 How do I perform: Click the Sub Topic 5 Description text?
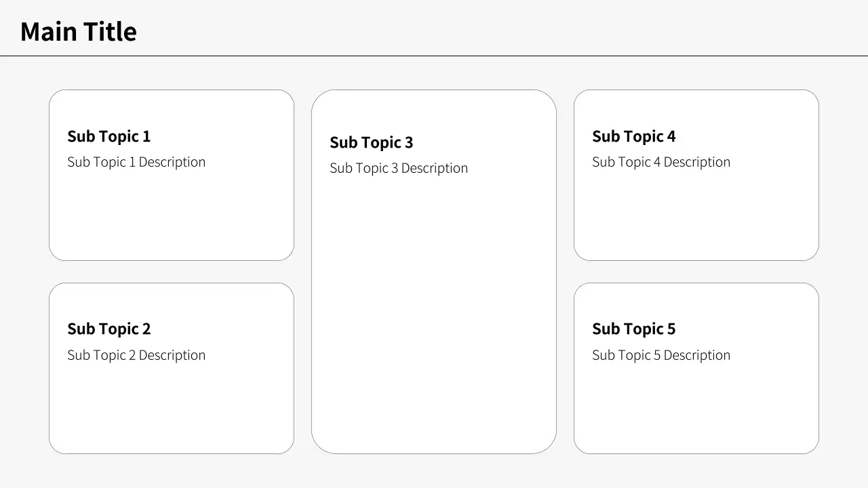click(660, 355)
